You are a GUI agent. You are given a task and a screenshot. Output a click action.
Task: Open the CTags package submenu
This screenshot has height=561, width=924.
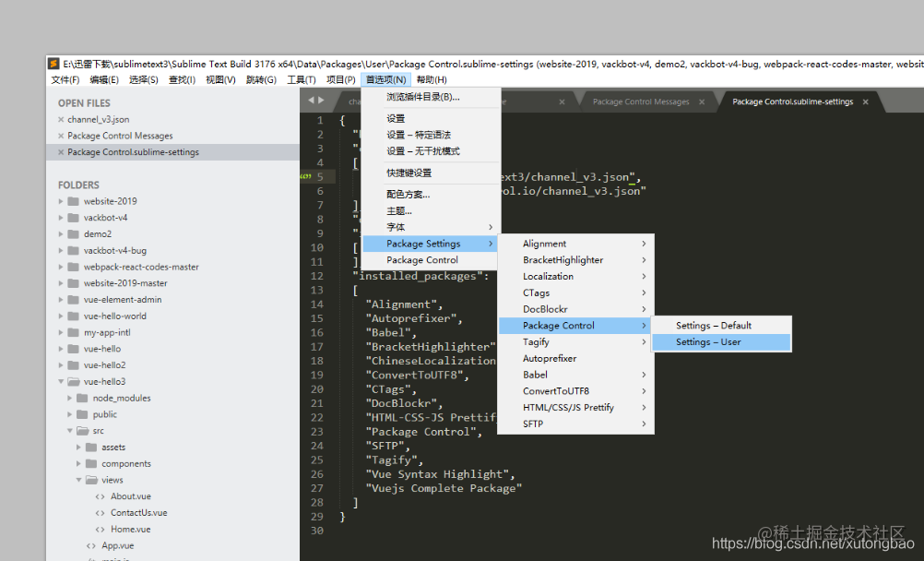click(x=575, y=292)
